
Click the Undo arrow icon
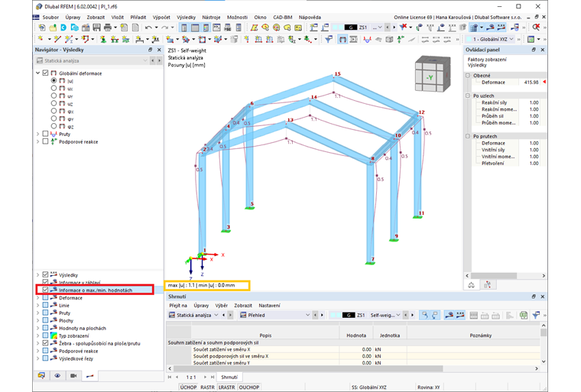click(148, 28)
